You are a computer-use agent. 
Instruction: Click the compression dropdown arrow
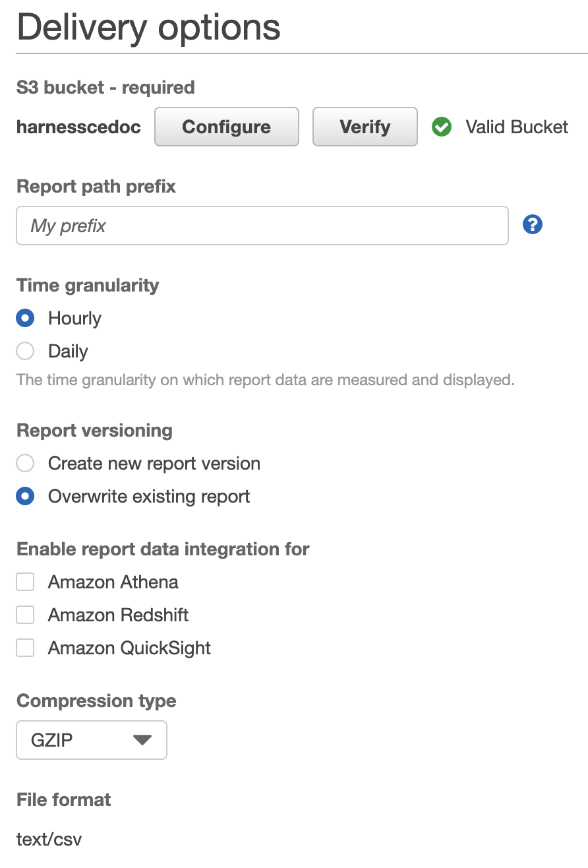click(x=142, y=740)
